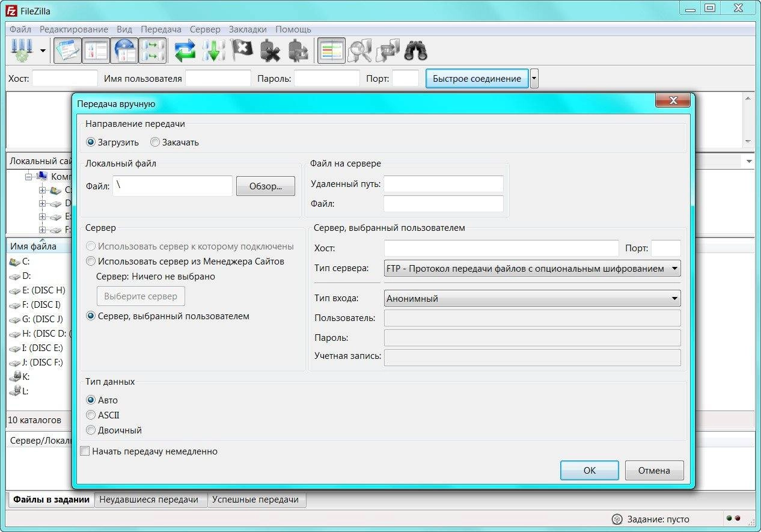Open 'Тип входа' dropdown
Screen dimensions: 761x532
tap(532, 298)
